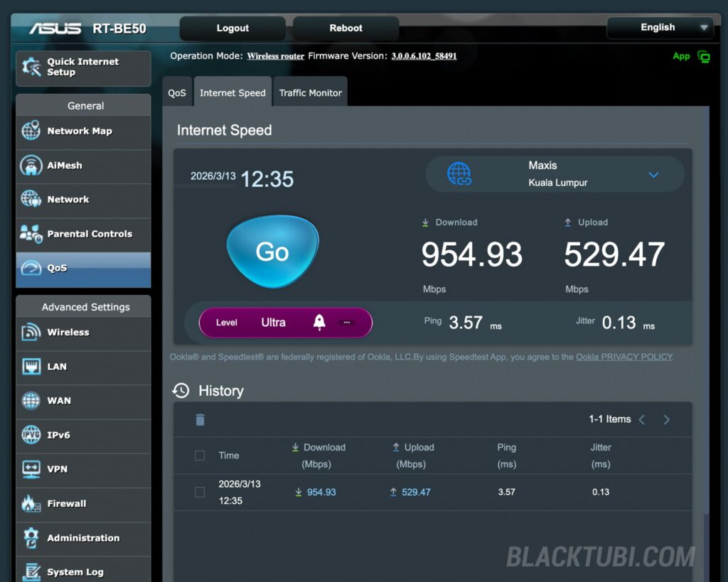
Task: Check the 2026/3/13 12:35 history row
Action: point(200,492)
